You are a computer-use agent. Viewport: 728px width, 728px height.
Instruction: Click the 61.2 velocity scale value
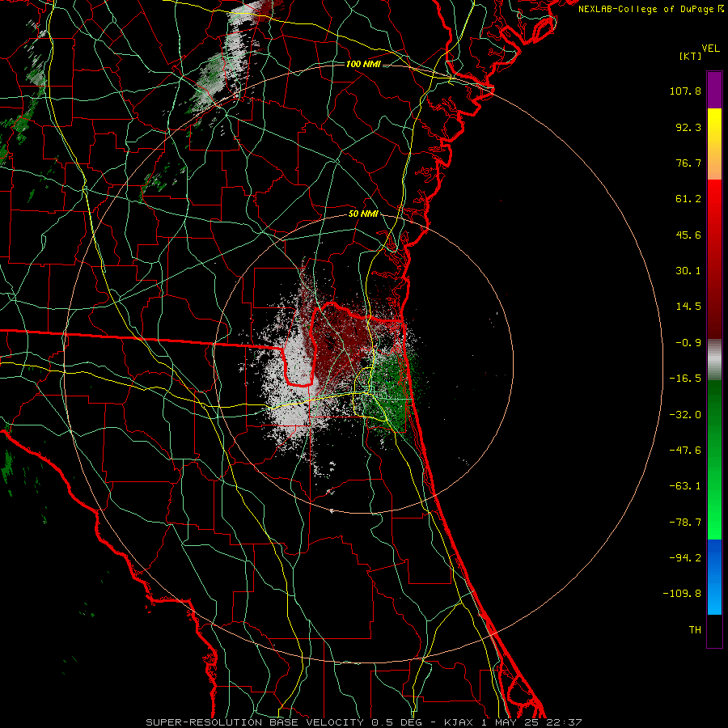[x=688, y=199]
